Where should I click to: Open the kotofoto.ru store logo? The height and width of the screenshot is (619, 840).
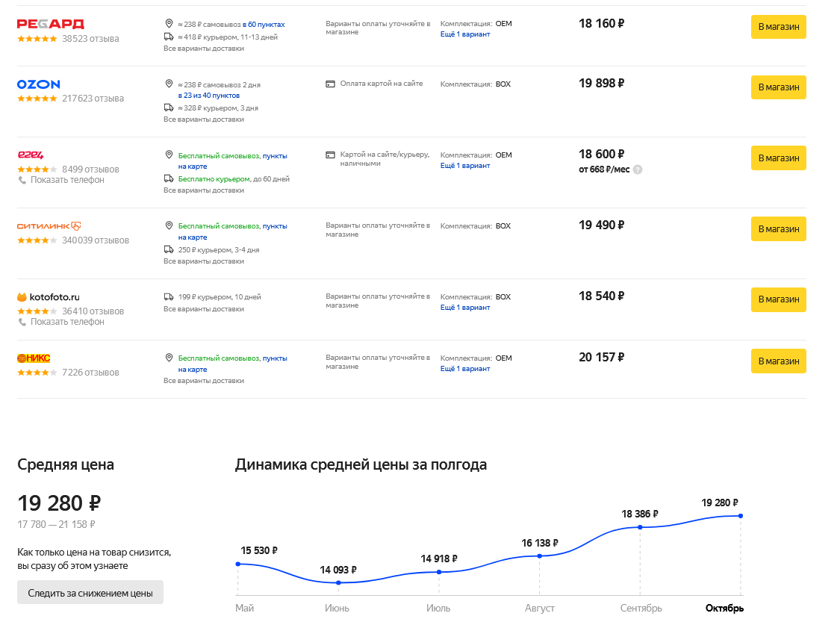coord(49,297)
